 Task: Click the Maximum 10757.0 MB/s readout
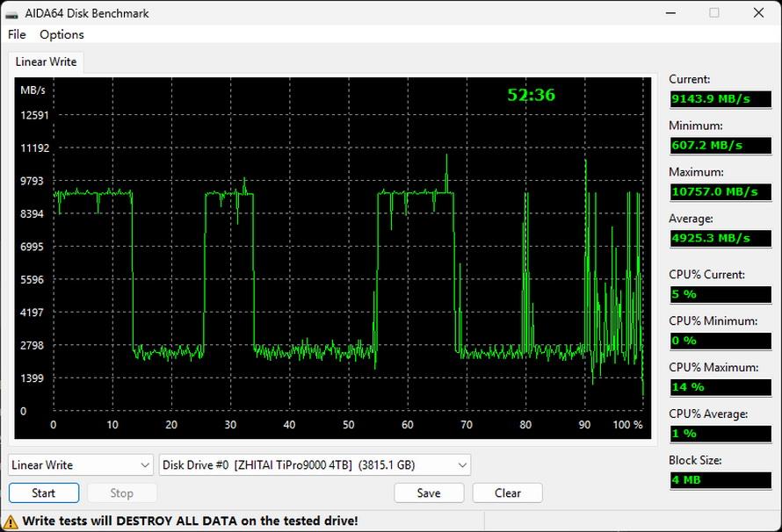coord(720,191)
